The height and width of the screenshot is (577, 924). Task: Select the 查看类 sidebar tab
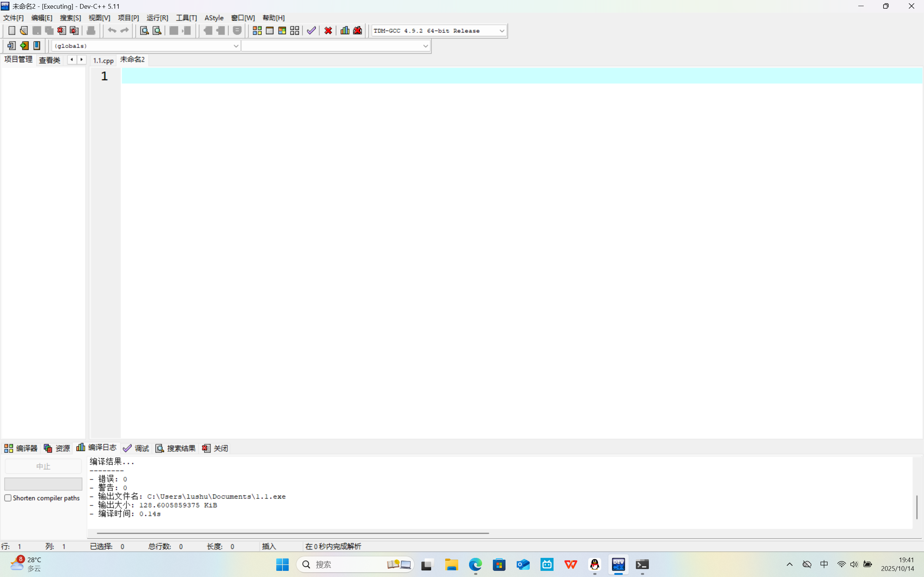[49, 60]
